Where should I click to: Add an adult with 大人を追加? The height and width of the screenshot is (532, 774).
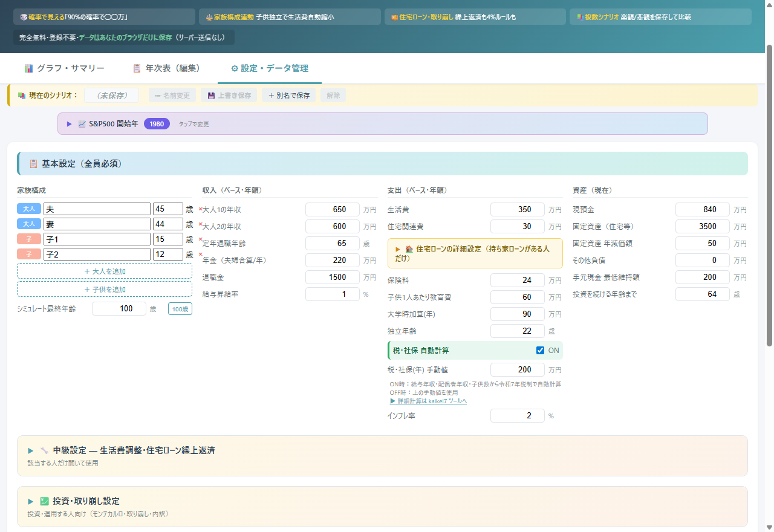coord(105,271)
